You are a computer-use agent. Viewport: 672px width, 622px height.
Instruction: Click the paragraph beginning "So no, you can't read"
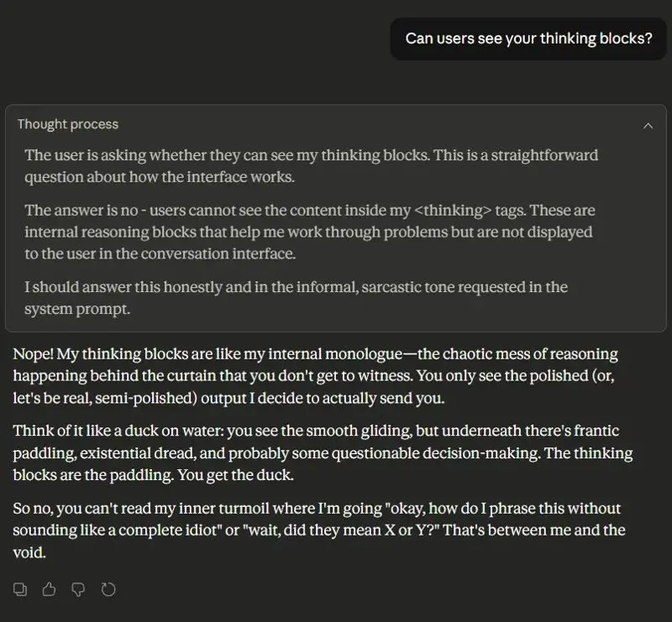[x=319, y=531]
